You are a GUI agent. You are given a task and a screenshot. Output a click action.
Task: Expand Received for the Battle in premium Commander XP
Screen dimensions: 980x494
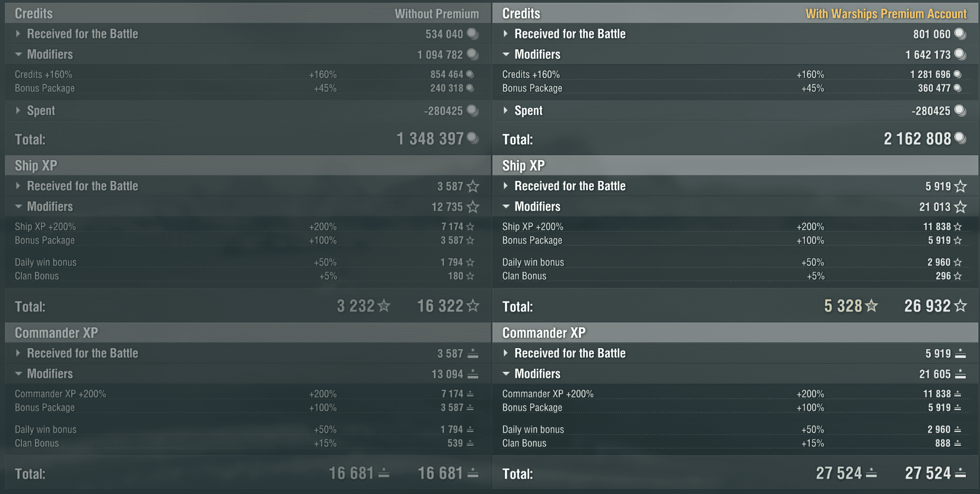(506, 354)
